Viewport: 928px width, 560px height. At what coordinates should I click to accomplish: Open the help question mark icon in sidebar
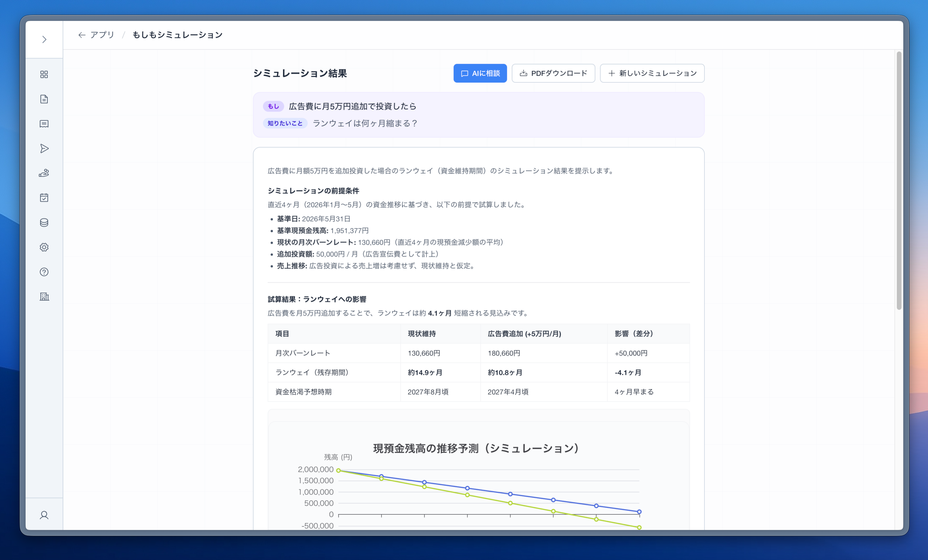pos(44,272)
